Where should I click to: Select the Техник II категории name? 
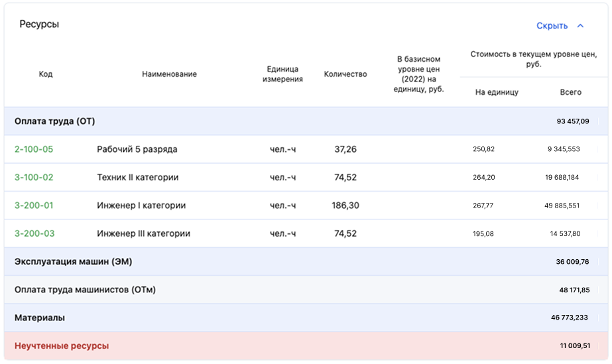(137, 177)
